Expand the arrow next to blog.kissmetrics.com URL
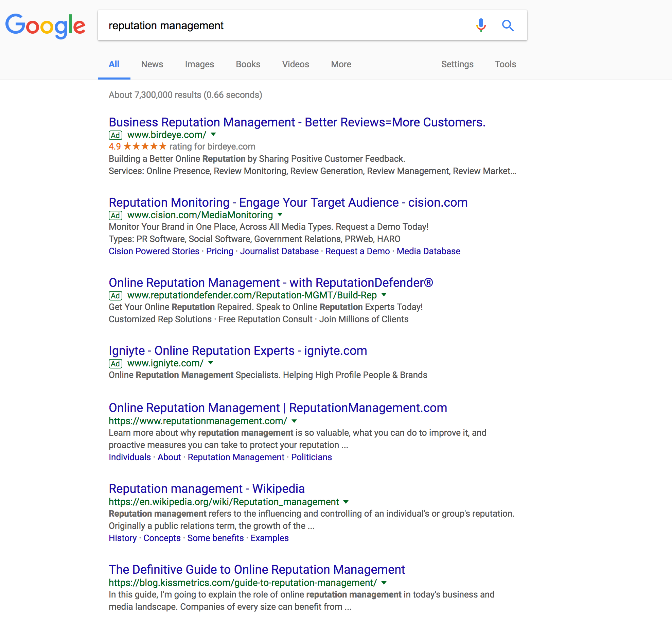The image size is (672, 622). (x=384, y=583)
